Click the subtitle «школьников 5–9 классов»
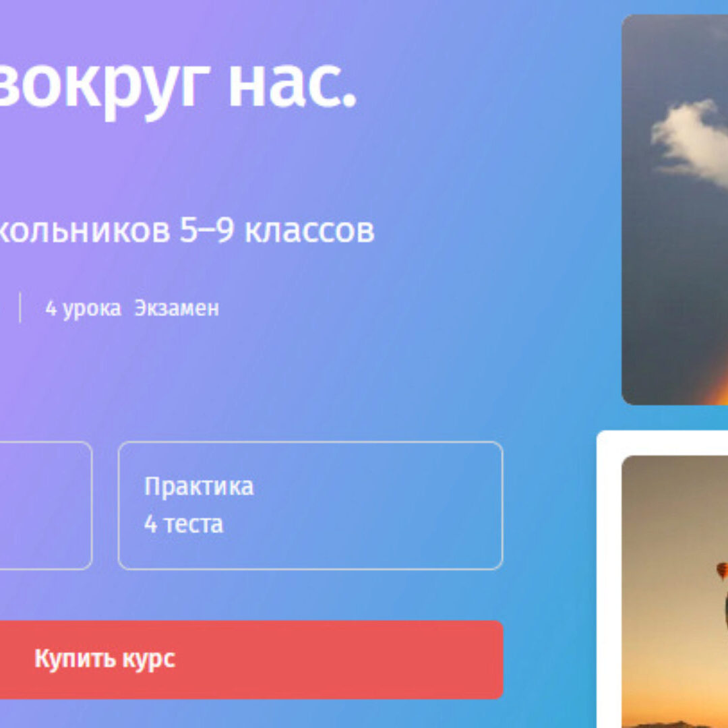Viewport: 728px width, 728px height. (187, 231)
